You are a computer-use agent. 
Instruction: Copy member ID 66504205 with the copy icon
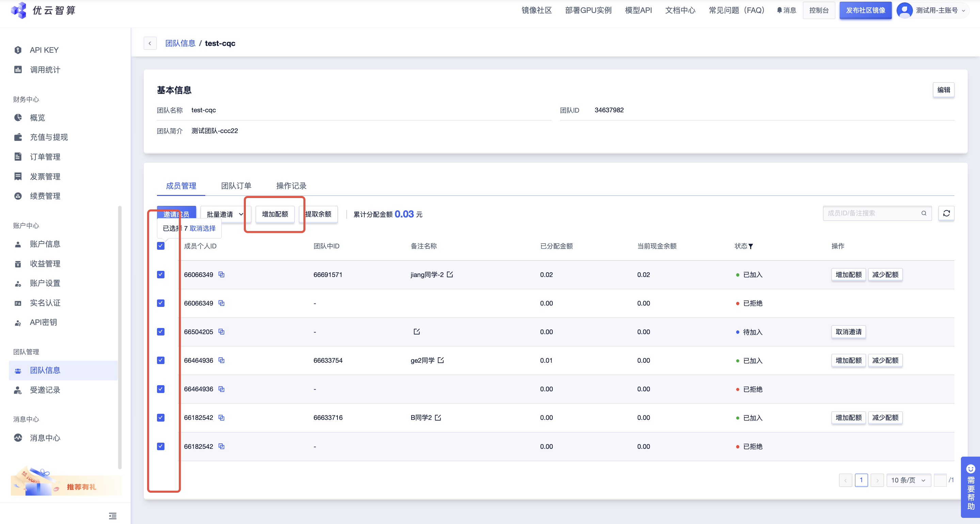coord(221,332)
